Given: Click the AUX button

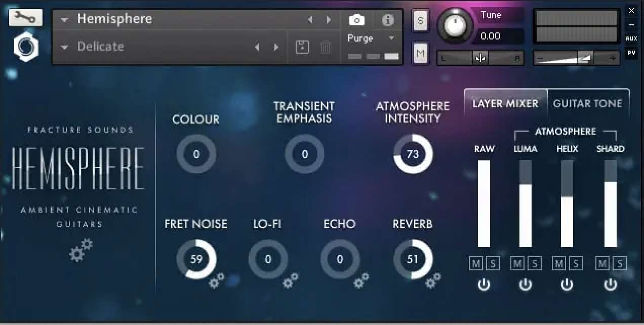Looking at the screenshot, I should point(631,38).
